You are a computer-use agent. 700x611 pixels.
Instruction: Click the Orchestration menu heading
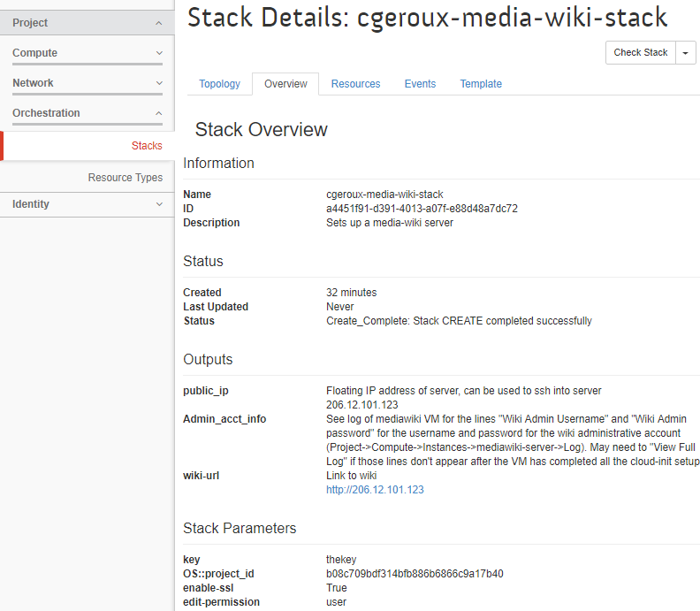tap(47, 113)
